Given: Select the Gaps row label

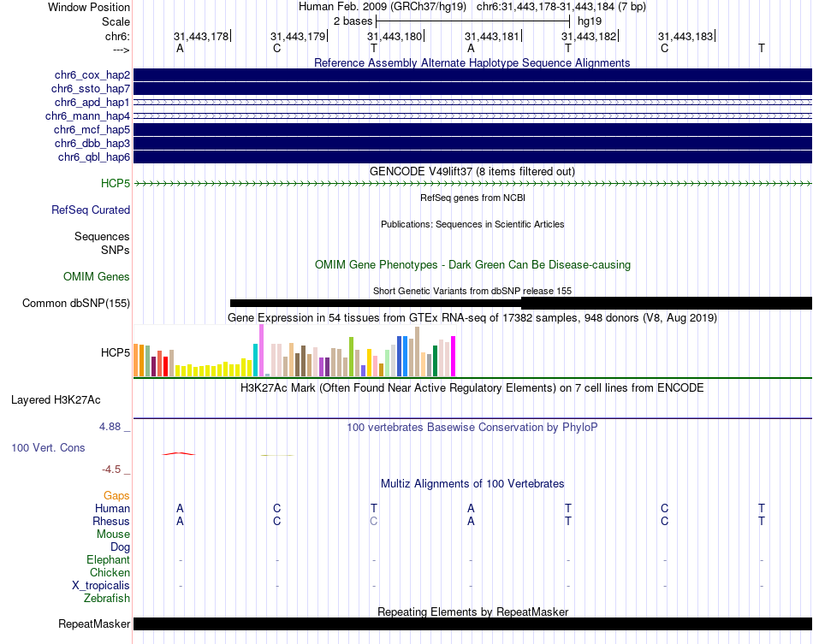Looking at the screenshot, I should pos(116,496).
